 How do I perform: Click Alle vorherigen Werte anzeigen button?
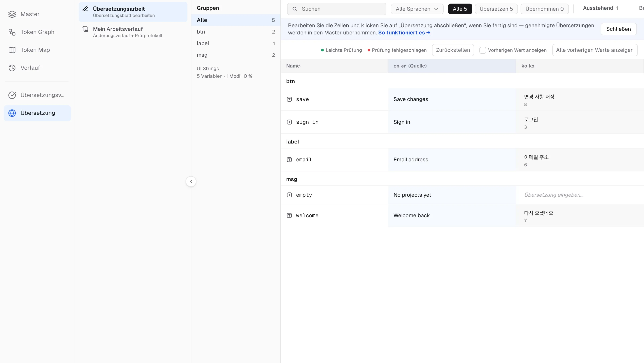click(x=595, y=50)
